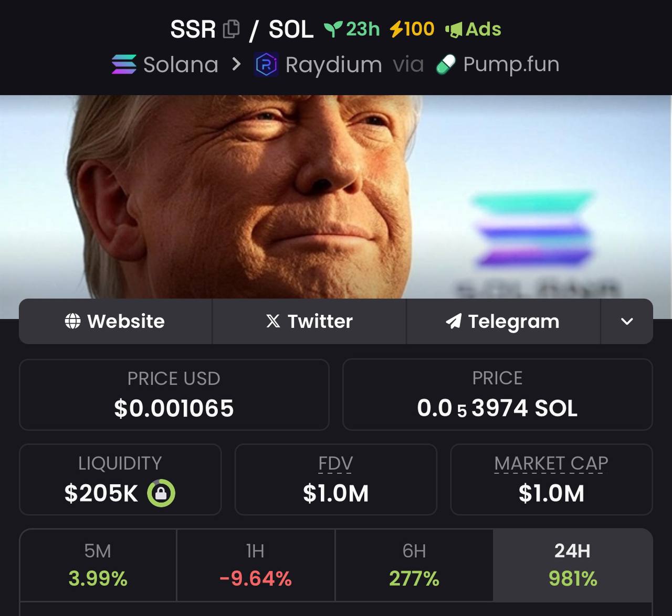Click the FDV label
The image size is (672, 616).
click(x=335, y=463)
